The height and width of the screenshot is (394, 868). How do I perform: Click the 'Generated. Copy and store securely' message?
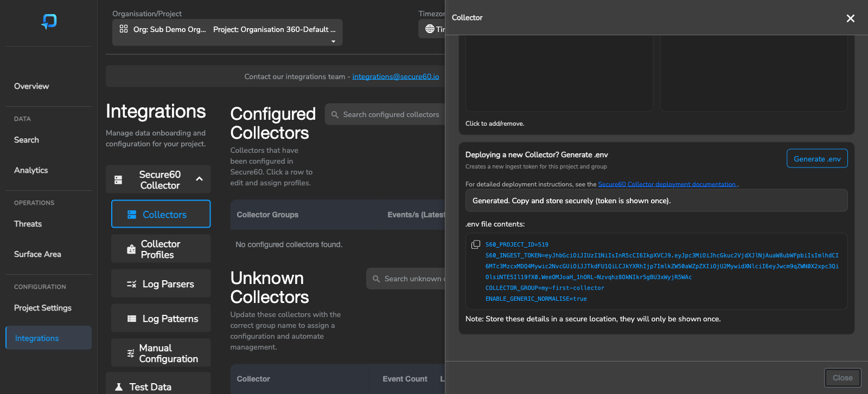pyautogui.click(x=656, y=201)
